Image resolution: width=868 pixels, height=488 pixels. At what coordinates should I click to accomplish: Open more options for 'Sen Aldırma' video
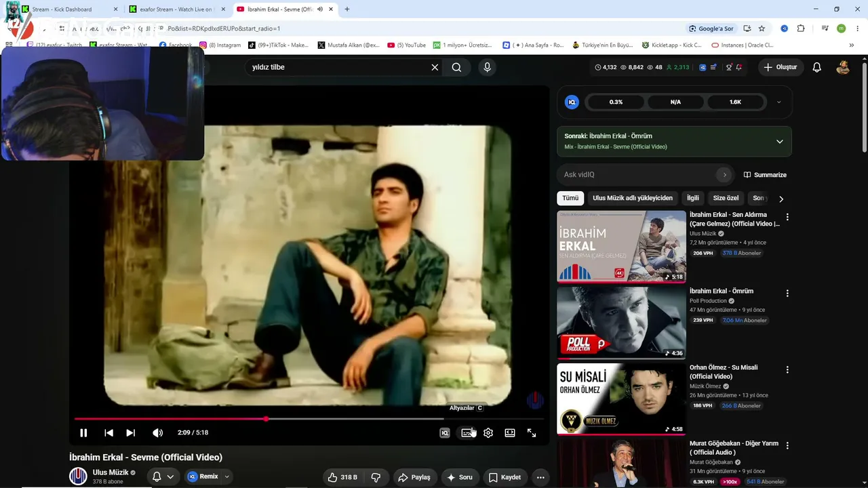(787, 218)
